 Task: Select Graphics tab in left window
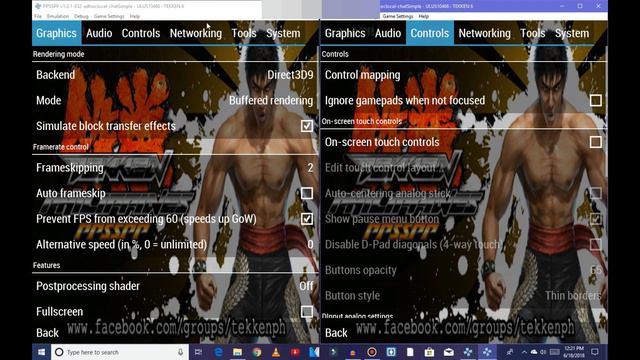click(x=56, y=33)
